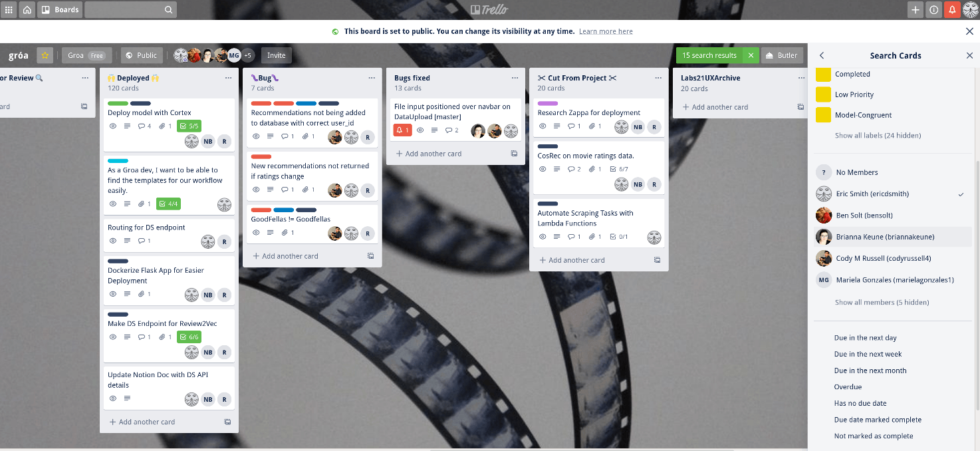Filter by Has no due date
The width and height of the screenshot is (980, 451).
click(x=860, y=403)
